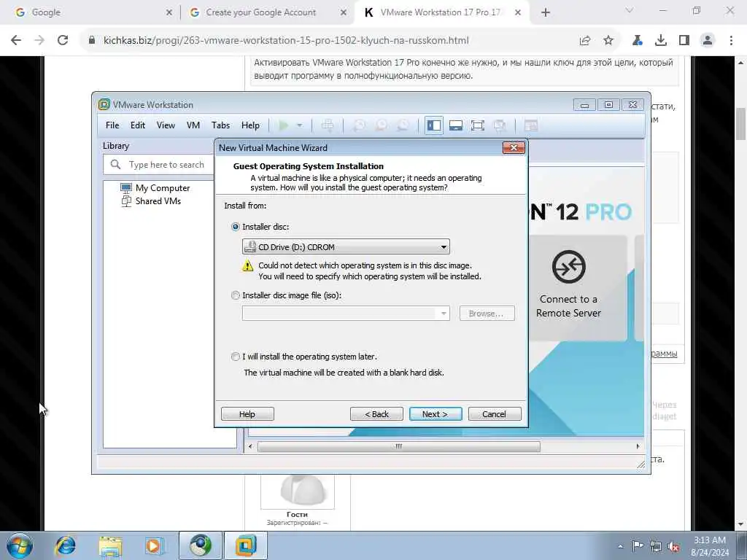747x560 pixels.
Task: Go back in browser history
Action: tap(16, 41)
